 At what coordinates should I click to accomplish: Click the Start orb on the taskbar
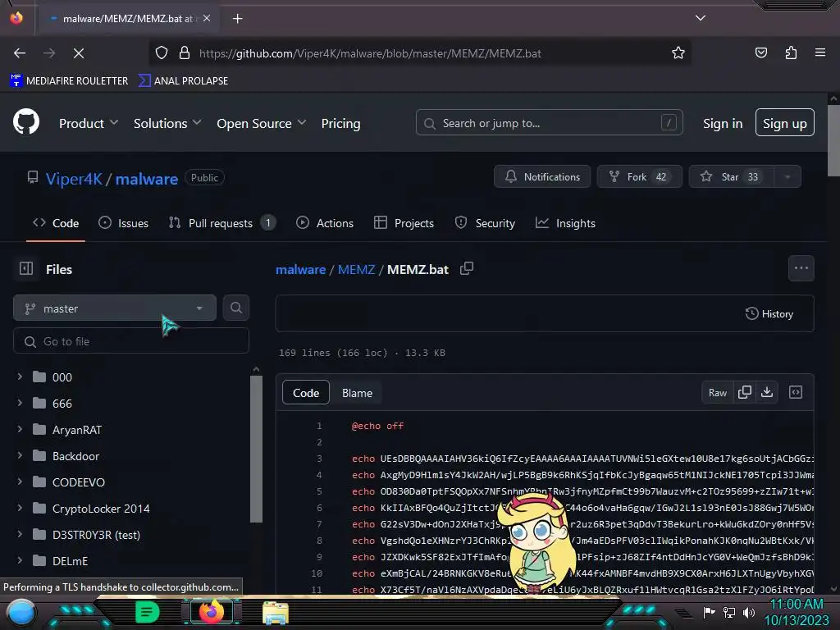(x=21, y=614)
